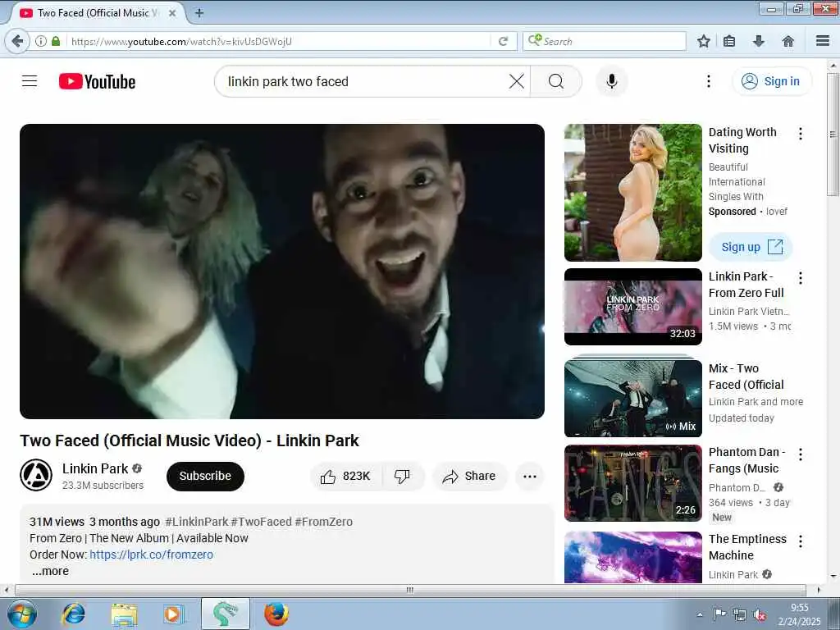840x630 pixels.
Task: Click the YouTube search magnifier button
Action: click(x=556, y=81)
